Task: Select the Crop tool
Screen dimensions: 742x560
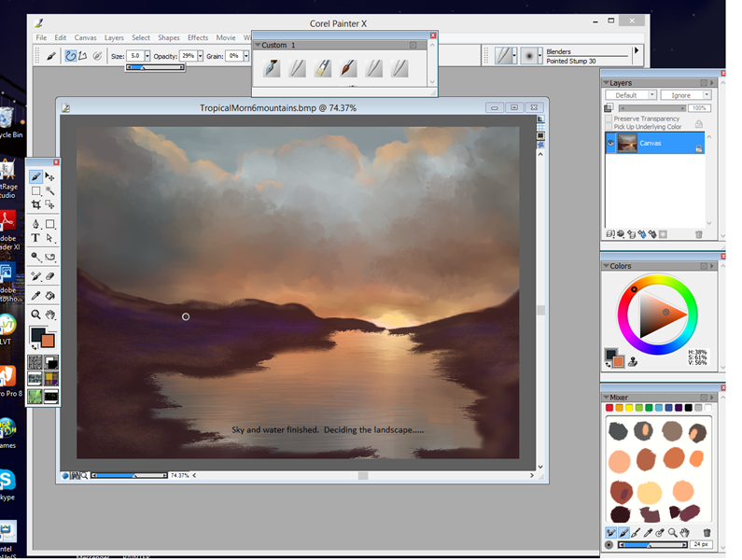Action: pos(36,204)
